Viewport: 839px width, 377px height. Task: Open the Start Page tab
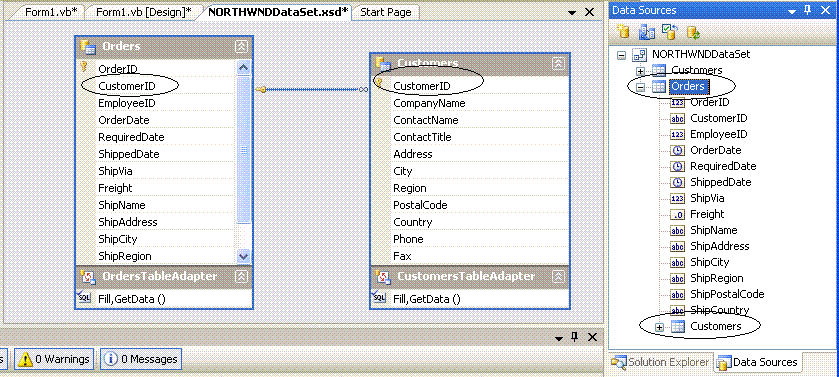[386, 12]
